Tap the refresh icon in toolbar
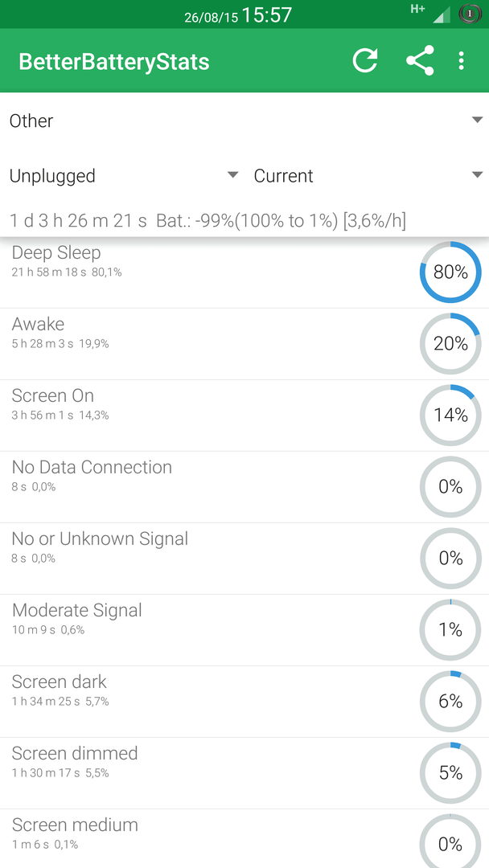The image size is (489, 868). 365,60
